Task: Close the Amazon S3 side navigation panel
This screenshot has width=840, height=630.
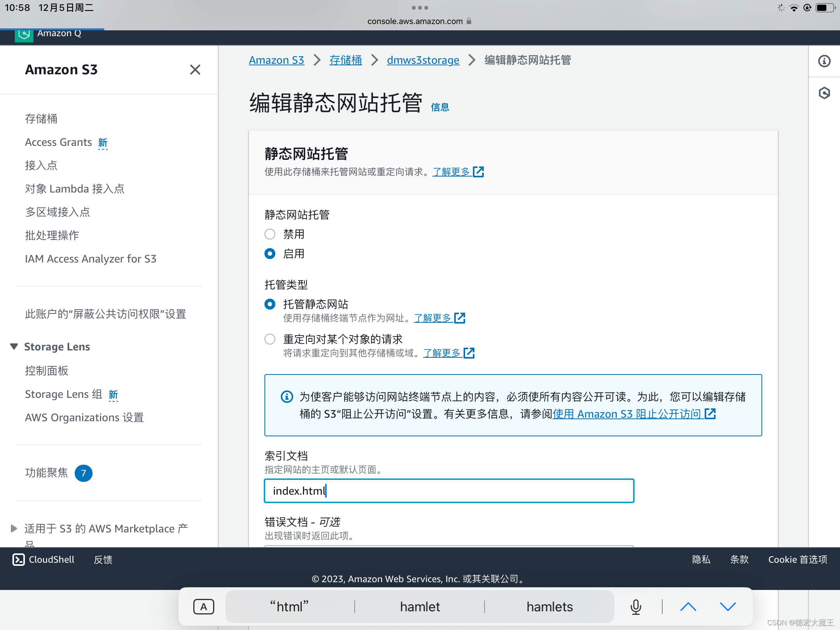Action: (x=195, y=70)
